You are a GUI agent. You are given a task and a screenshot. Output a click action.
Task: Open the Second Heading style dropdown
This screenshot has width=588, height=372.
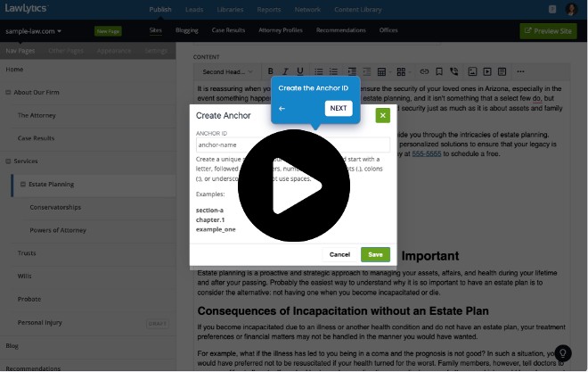tap(227, 71)
